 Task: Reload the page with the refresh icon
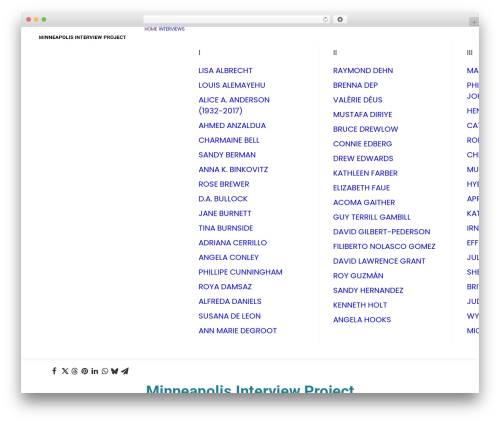tap(325, 20)
